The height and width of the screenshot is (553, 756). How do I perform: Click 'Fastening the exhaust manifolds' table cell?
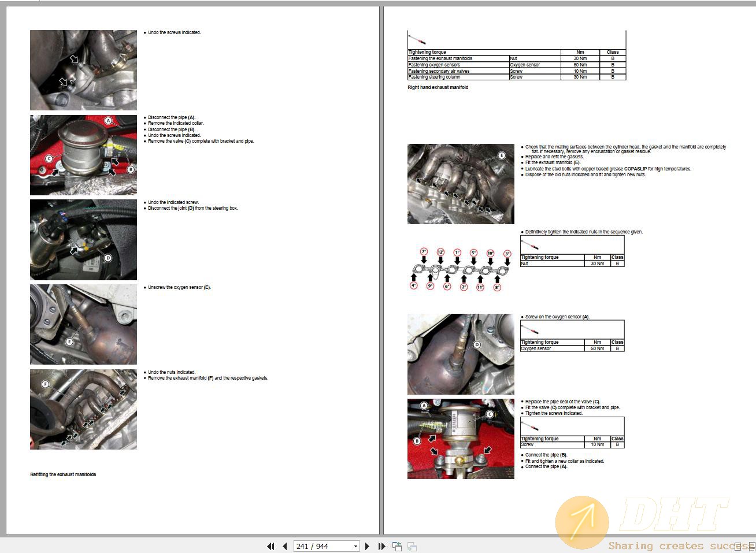coord(458,58)
